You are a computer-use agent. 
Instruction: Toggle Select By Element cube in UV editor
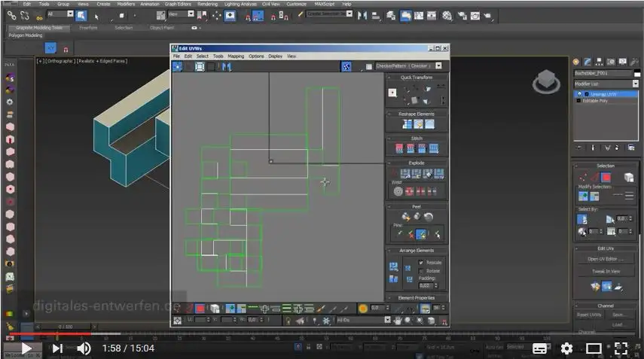point(215,308)
